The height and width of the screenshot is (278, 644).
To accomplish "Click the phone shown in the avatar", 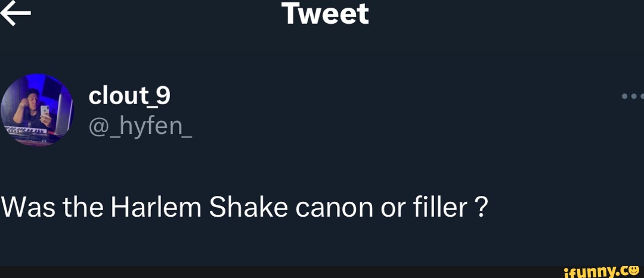I will pos(45,112).
